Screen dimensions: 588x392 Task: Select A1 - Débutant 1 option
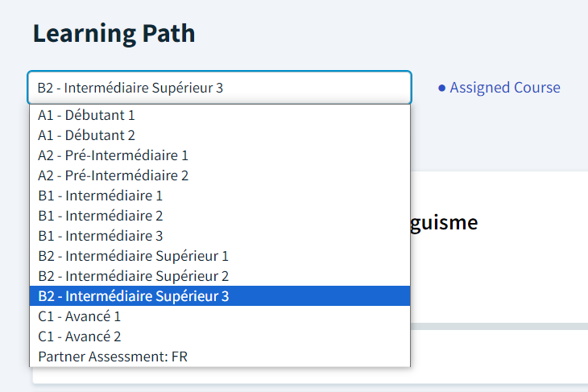(86, 115)
